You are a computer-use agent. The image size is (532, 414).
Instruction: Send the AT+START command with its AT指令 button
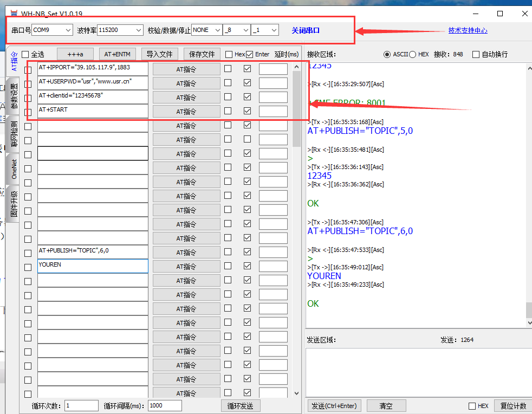tap(186, 111)
